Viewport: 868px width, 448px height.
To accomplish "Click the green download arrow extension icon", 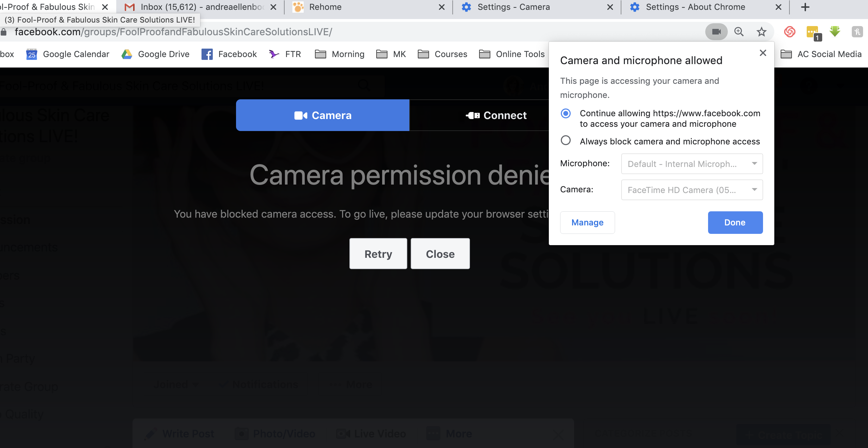I will [x=835, y=32].
